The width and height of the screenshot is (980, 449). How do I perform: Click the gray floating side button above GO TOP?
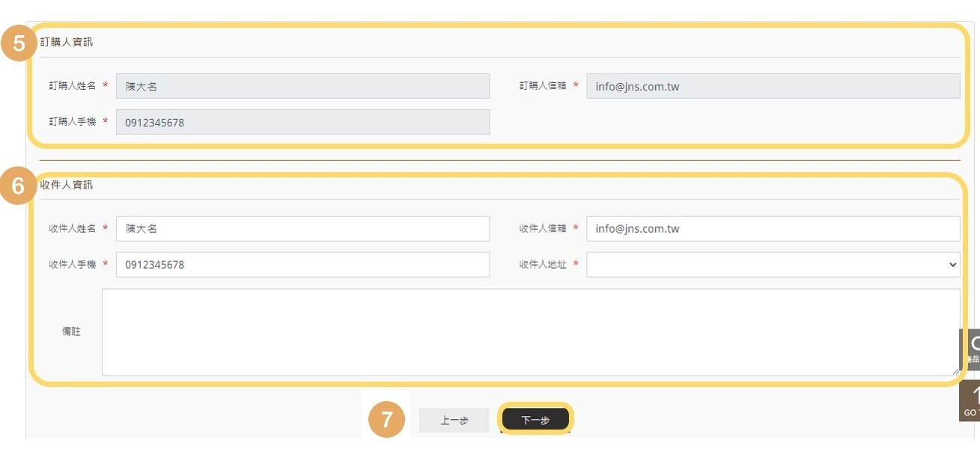(970, 349)
